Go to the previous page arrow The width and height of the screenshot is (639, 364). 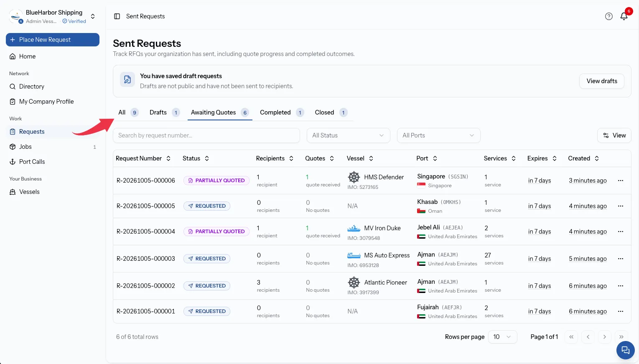(x=588, y=337)
